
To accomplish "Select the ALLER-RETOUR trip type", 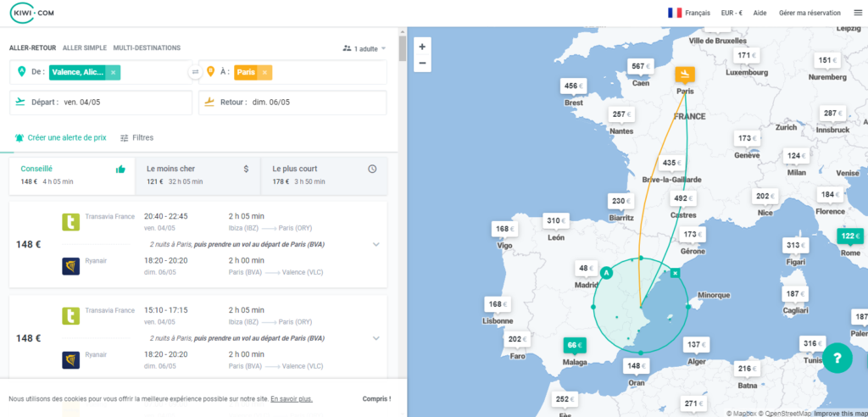I will (32, 48).
